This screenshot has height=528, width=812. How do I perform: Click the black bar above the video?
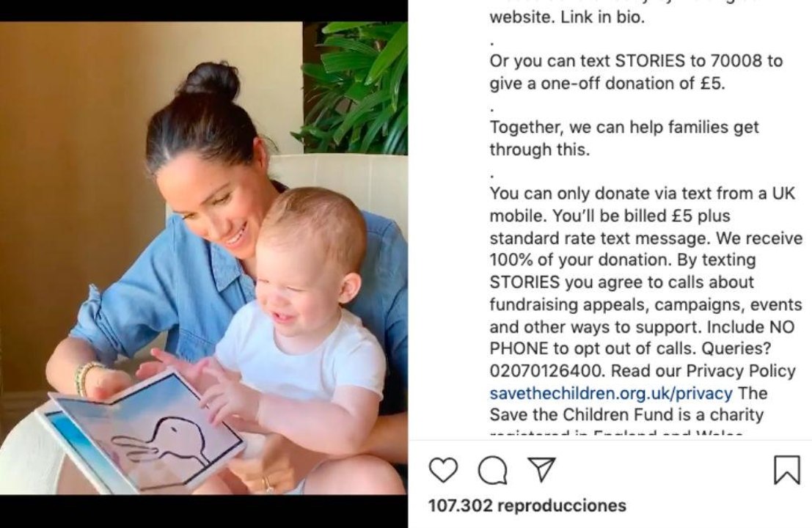[x=204, y=10]
